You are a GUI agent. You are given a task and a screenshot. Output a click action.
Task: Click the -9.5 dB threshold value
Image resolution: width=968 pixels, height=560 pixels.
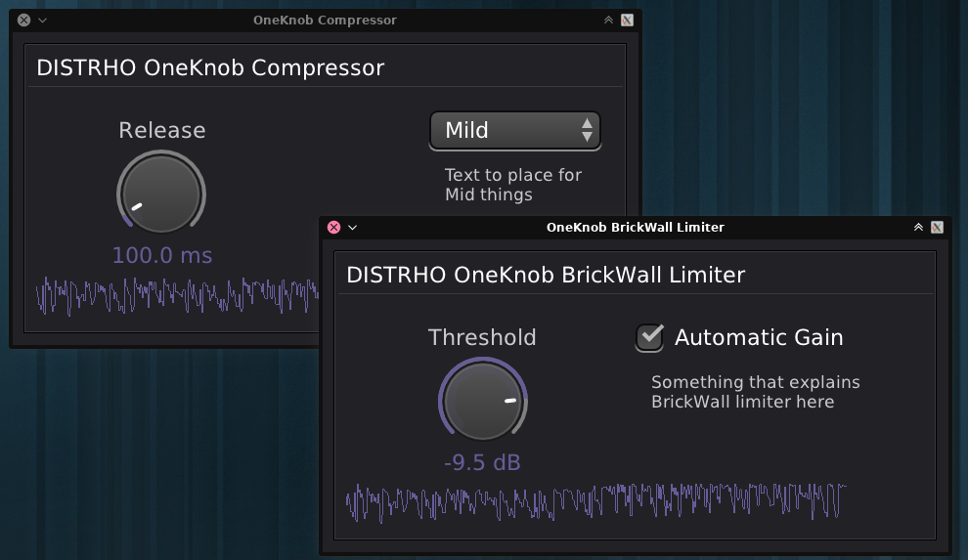[482, 462]
